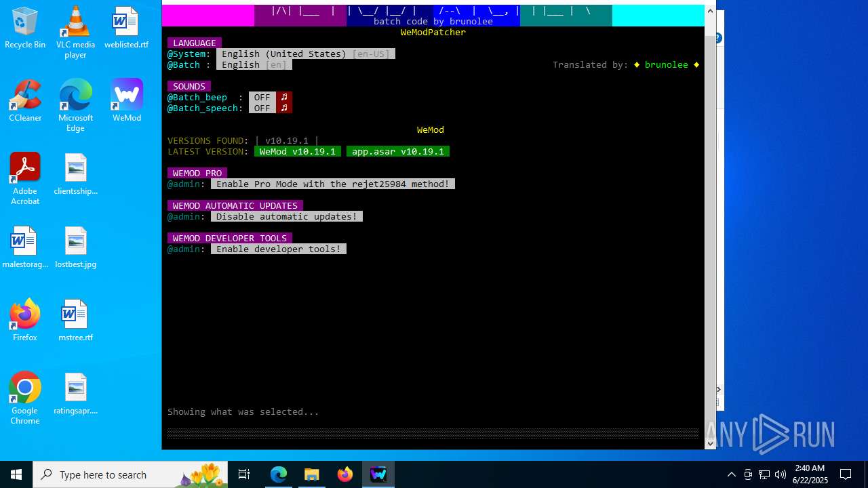Select malestorag document on desktop
The width and height of the screenshot is (868, 488).
[x=25, y=247]
